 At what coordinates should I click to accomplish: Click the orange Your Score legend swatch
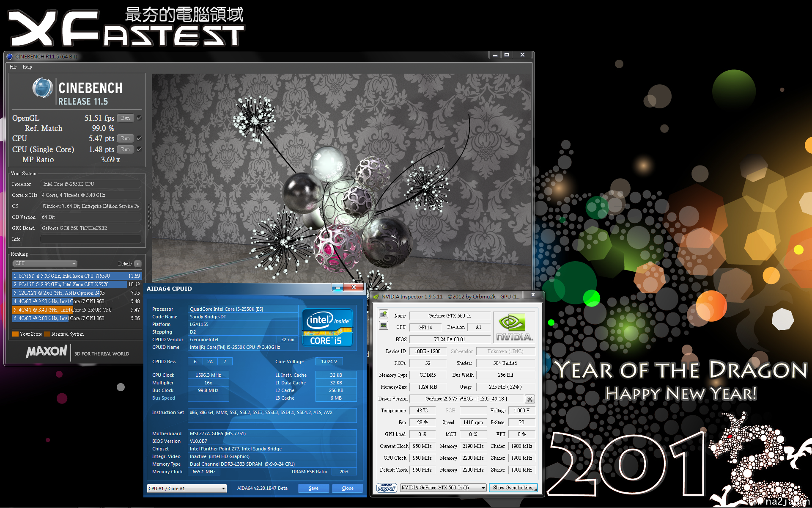[15, 334]
